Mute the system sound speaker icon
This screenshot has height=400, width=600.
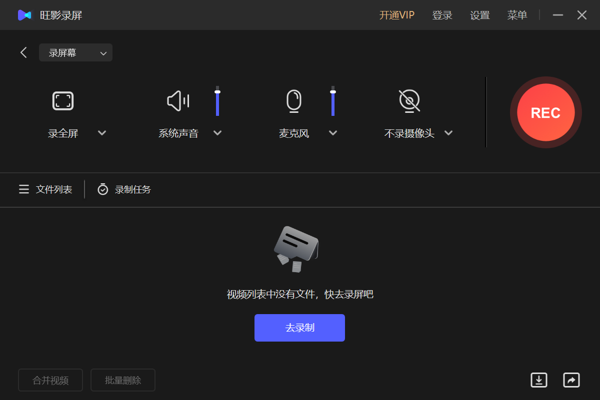(x=178, y=101)
